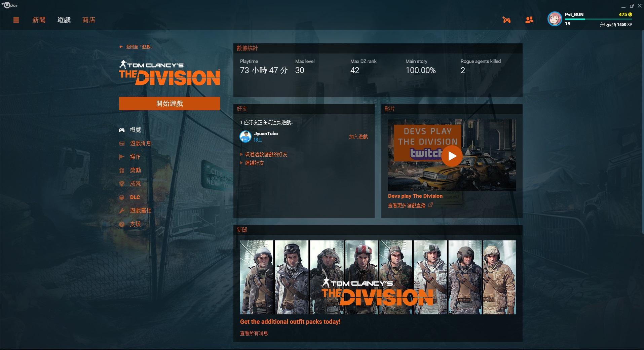Viewport: 644px width, 350px height.
Task: Switch to the 遊戲 tab
Action: pyautogui.click(x=64, y=20)
